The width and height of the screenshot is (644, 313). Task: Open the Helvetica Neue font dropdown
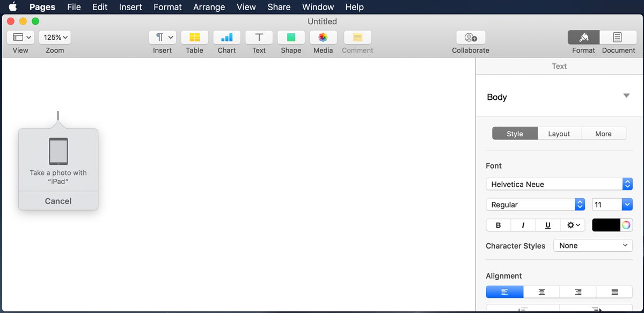pos(559,184)
